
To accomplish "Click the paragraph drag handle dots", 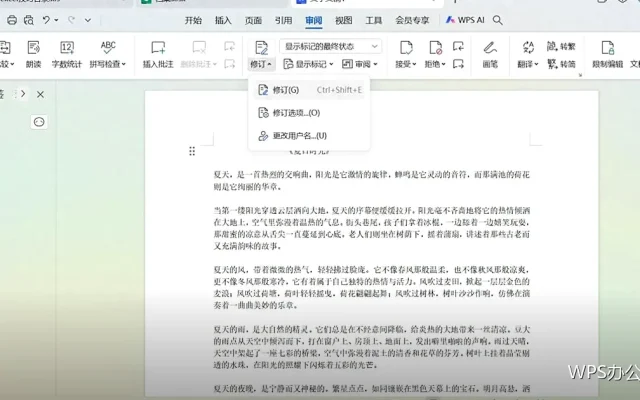I will point(192,151).
